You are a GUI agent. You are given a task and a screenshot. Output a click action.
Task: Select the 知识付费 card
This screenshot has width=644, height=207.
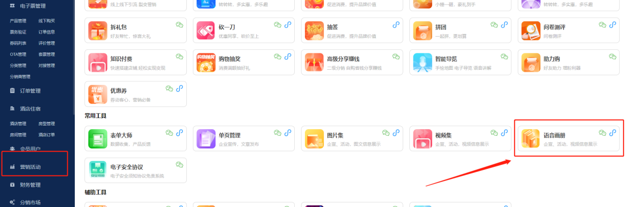(135, 63)
